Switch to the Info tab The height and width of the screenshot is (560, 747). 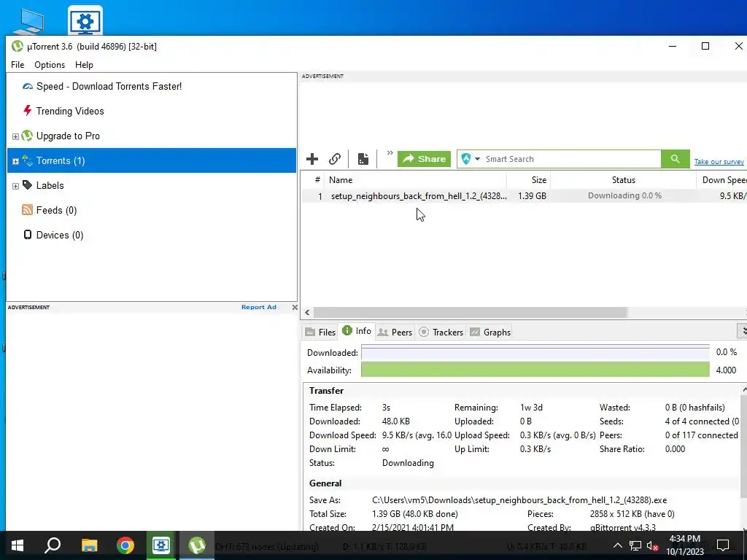(356, 331)
